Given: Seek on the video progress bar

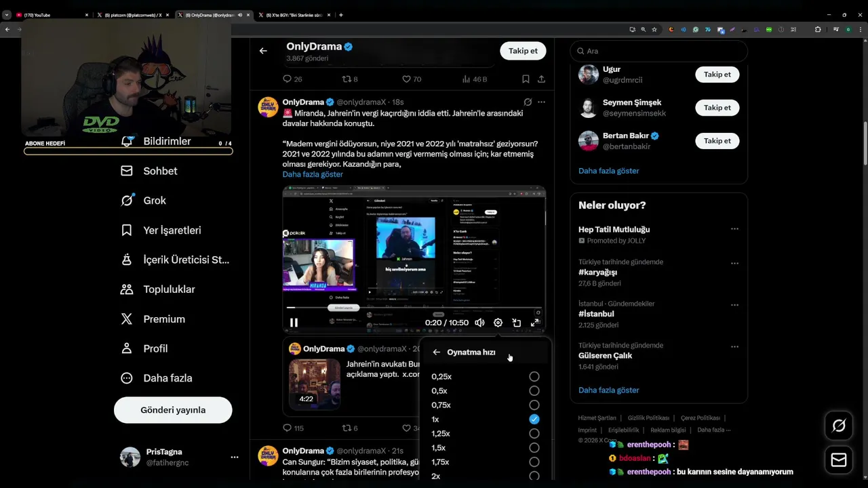Looking at the screenshot, I should pyautogui.click(x=414, y=308).
